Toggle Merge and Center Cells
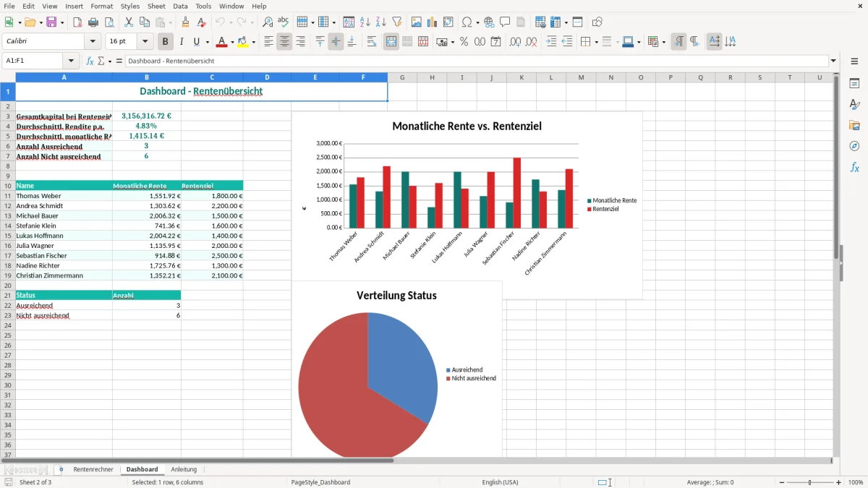This screenshot has height=488, width=868. [391, 42]
